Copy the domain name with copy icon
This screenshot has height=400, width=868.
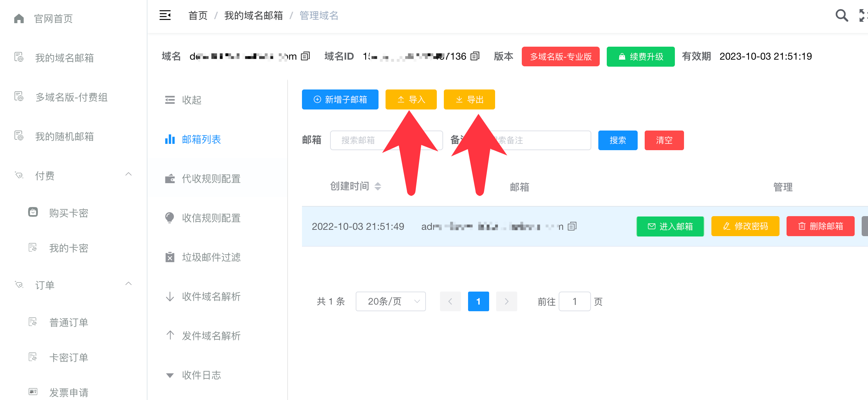(x=305, y=56)
